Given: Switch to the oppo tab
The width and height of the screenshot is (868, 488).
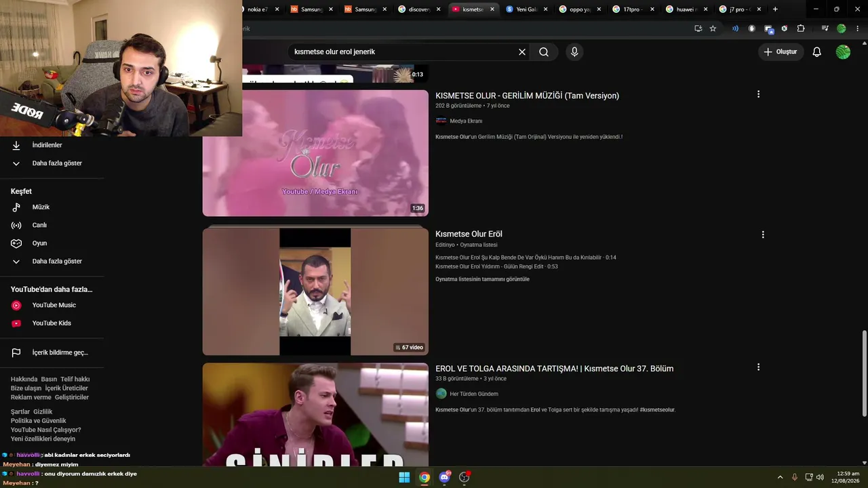Looking at the screenshot, I should pyautogui.click(x=576, y=9).
